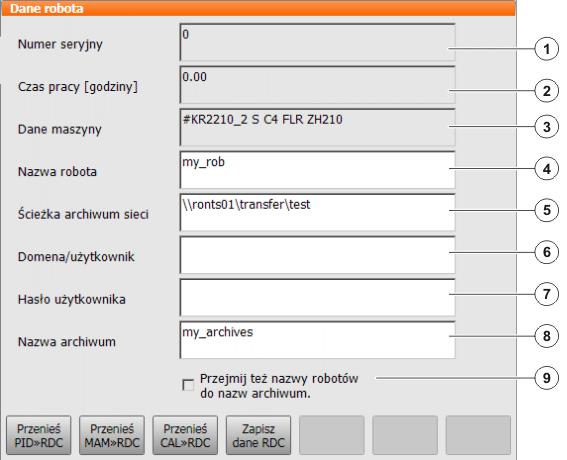Click the Numer seryjny value field
The image size is (567, 460).
(317, 42)
